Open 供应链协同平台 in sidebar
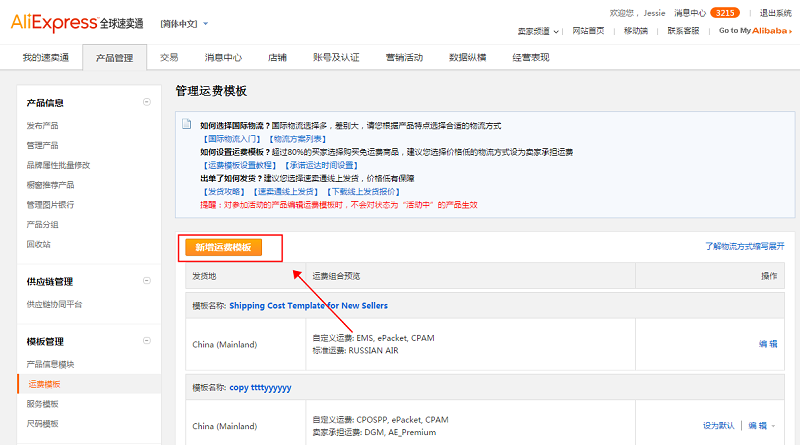 [x=54, y=305]
